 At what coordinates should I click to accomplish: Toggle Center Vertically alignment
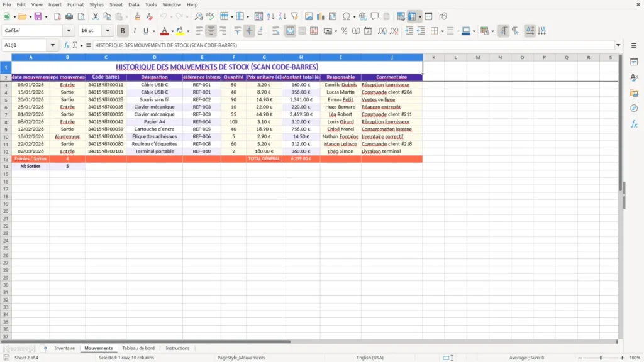(249, 31)
